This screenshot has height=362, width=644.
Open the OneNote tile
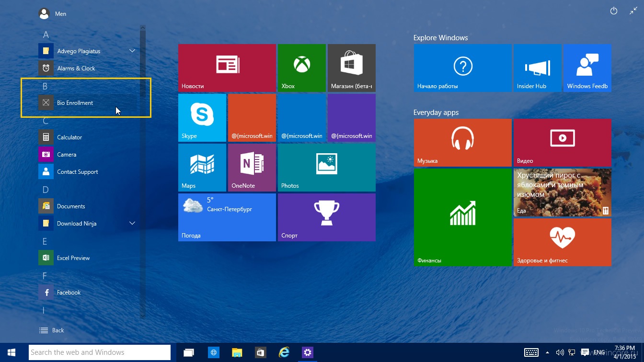pyautogui.click(x=252, y=168)
